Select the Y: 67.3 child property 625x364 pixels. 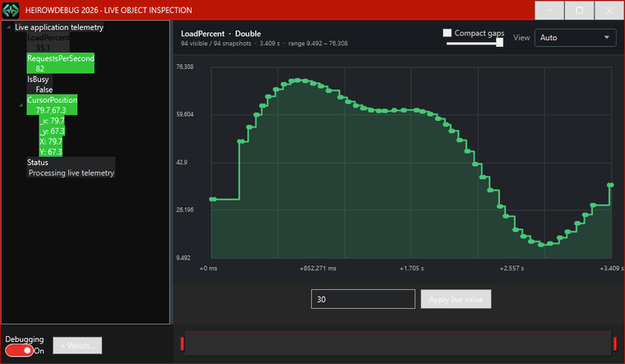click(x=51, y=151)
